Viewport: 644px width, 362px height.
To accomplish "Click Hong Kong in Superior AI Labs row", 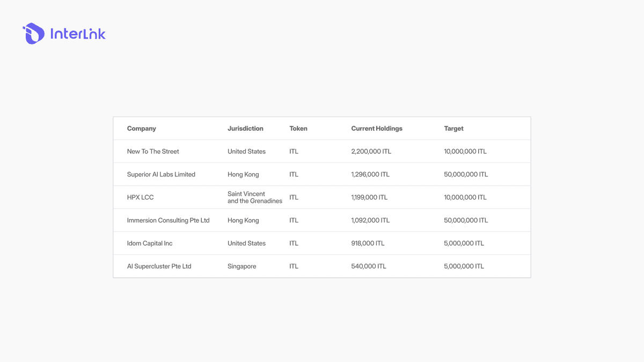I will coord(243,174).
